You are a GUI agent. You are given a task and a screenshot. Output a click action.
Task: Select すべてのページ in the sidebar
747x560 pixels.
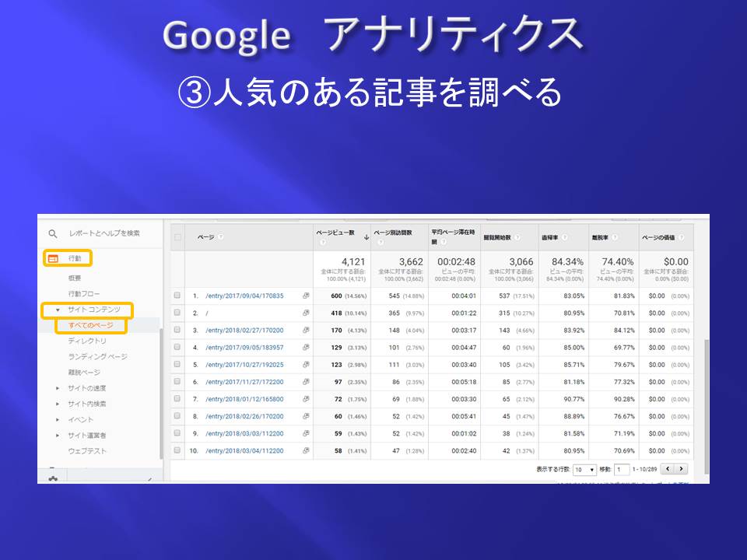point(90,325)
